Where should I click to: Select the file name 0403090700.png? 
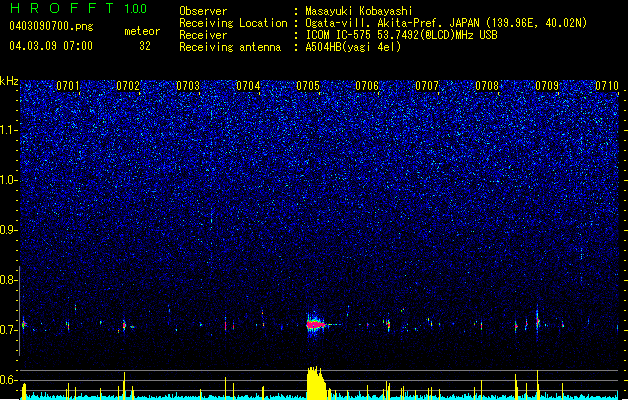tap(51, 26)
